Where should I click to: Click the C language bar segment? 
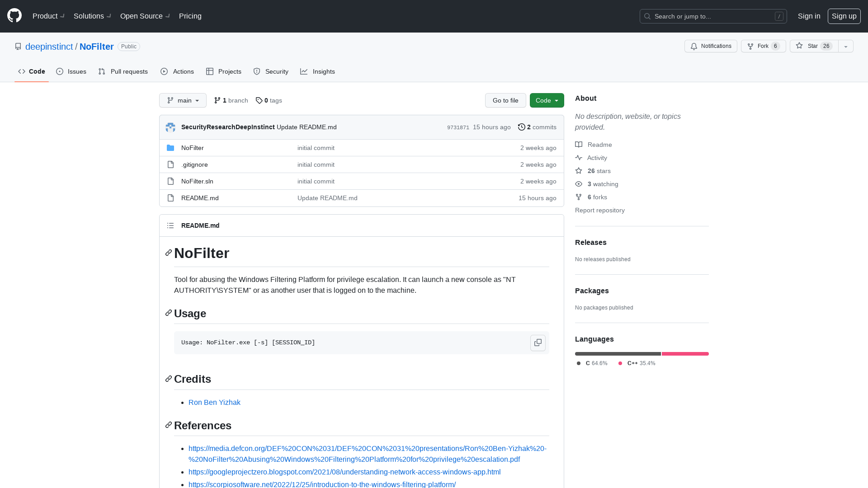tap(618, 354)
